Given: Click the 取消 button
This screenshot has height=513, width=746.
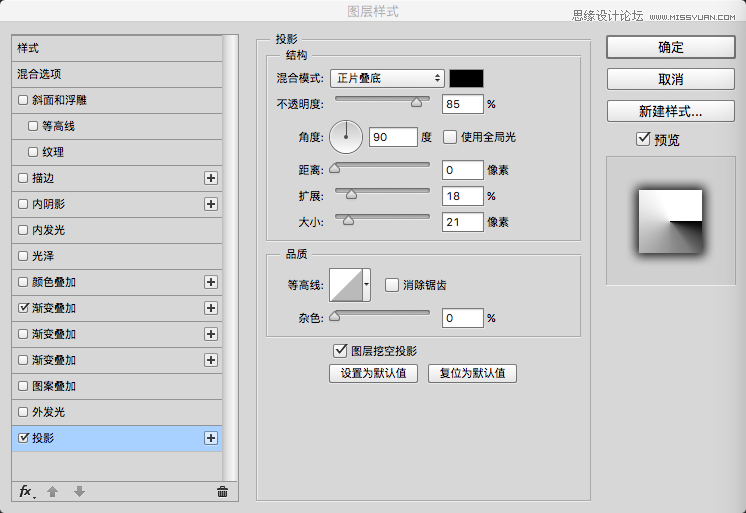Looking at the screenshot, I should tap(671, 79).
